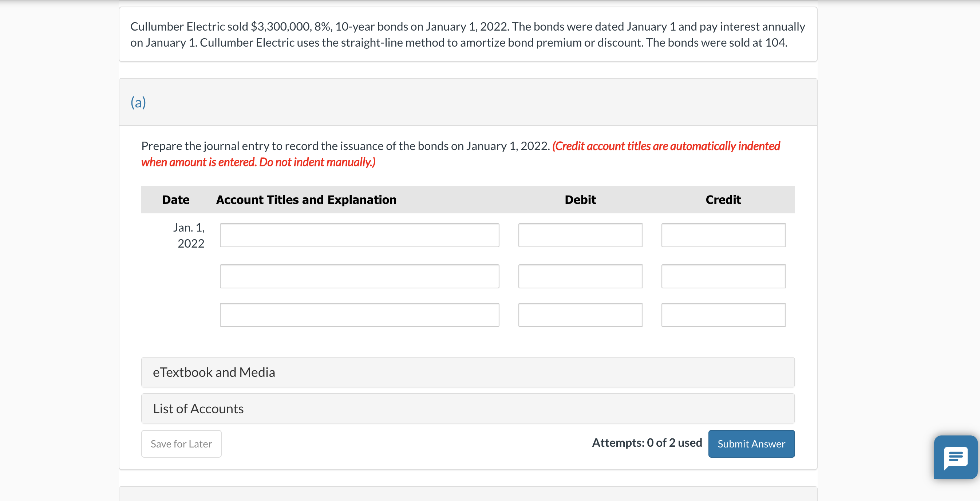Open the chat support icon
This screenshot has height=501, width=980.
coord(956,457)
